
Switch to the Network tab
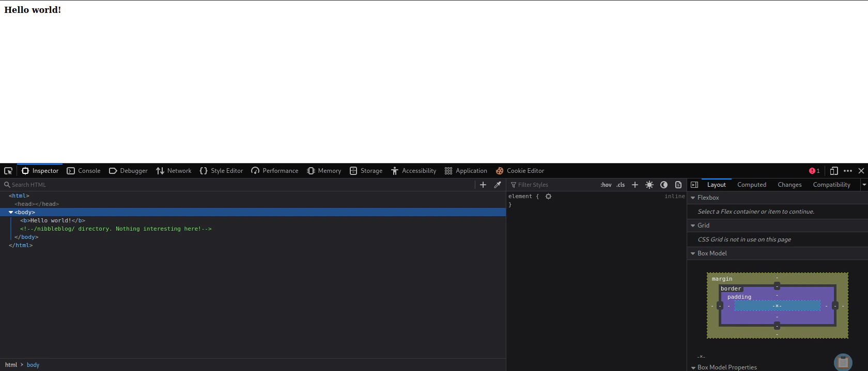[x=174, y=171]
